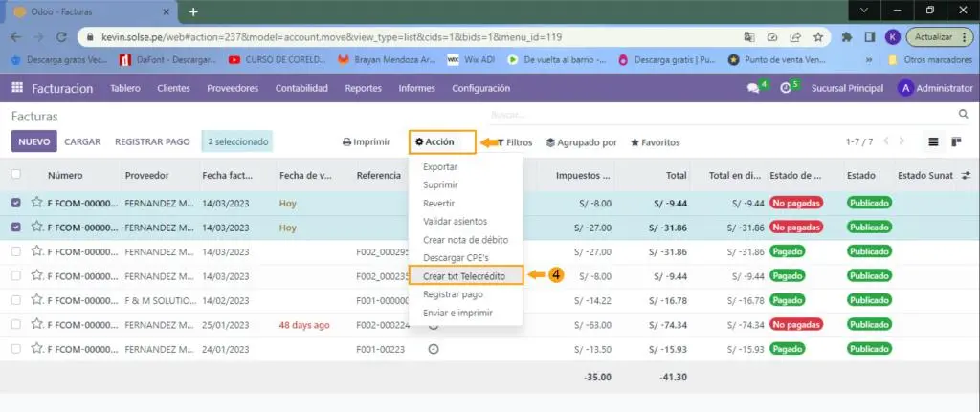Click the REGISTRAR PAGO button

pyautogui.click(x=152, y=141)
